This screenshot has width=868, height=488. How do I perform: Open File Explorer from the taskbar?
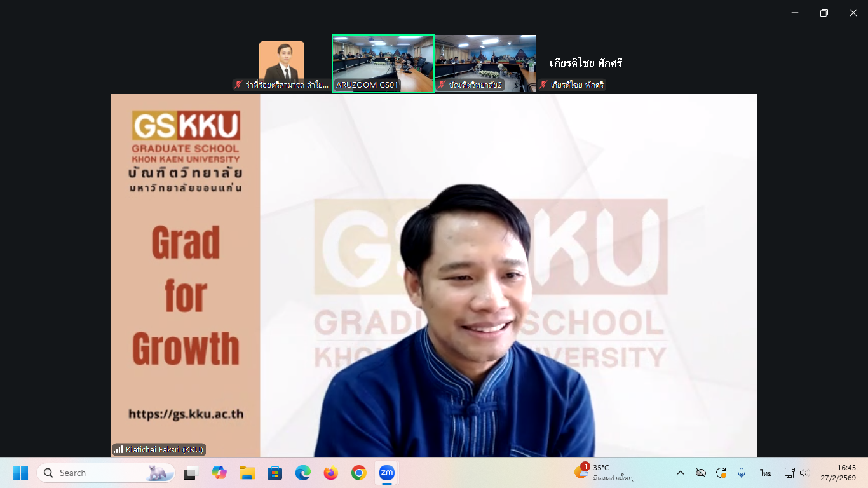pyautogui.click(x=247, y=473)
